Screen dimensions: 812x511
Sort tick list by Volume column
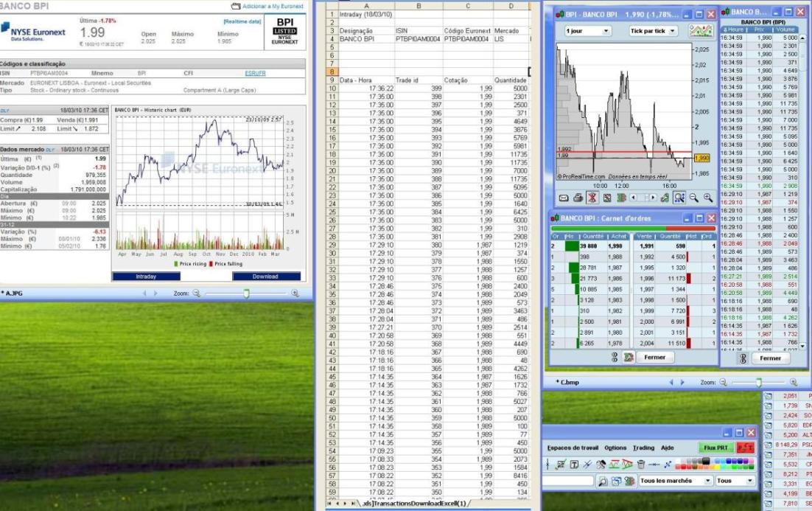[785, 29]
